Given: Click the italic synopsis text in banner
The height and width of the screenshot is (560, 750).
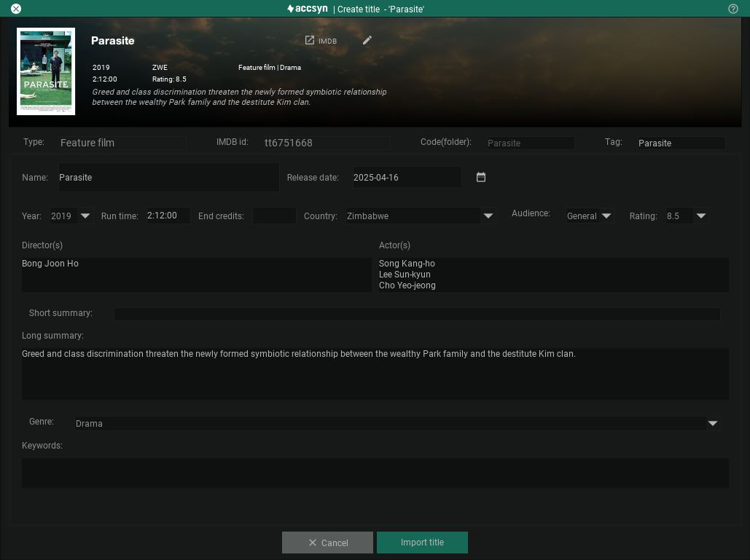Looking at the screenshot, I should click(x=239, y=97).
